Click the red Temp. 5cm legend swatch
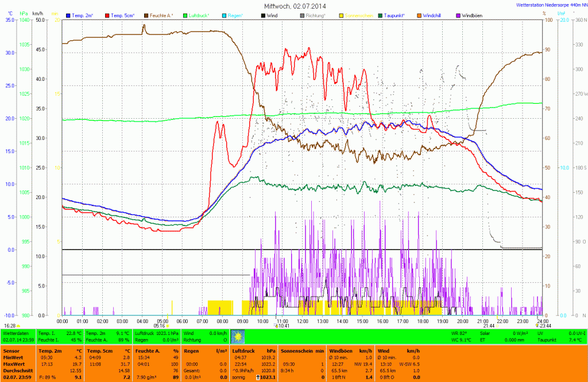588x382 pixels. click(106, 15)
